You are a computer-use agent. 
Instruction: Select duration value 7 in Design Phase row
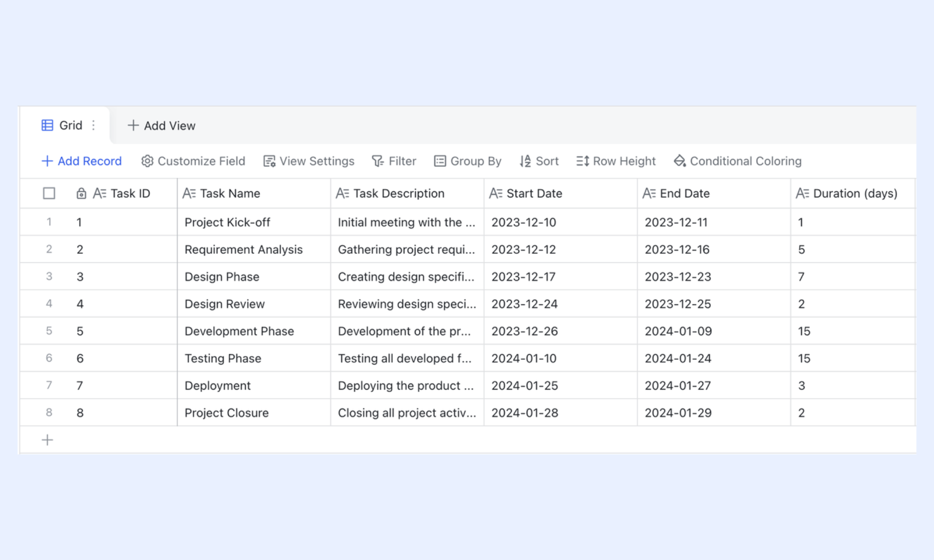(853, 277)
